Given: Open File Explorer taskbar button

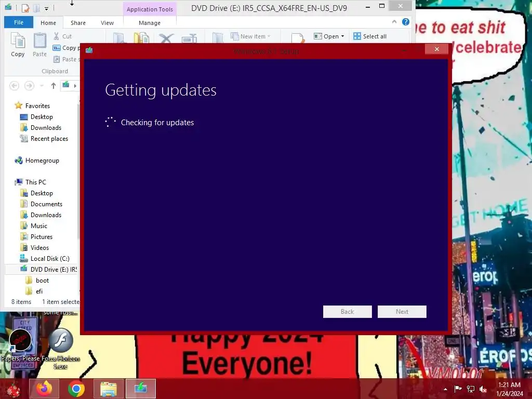Looking at the screenshot, I should pos(108,389).
